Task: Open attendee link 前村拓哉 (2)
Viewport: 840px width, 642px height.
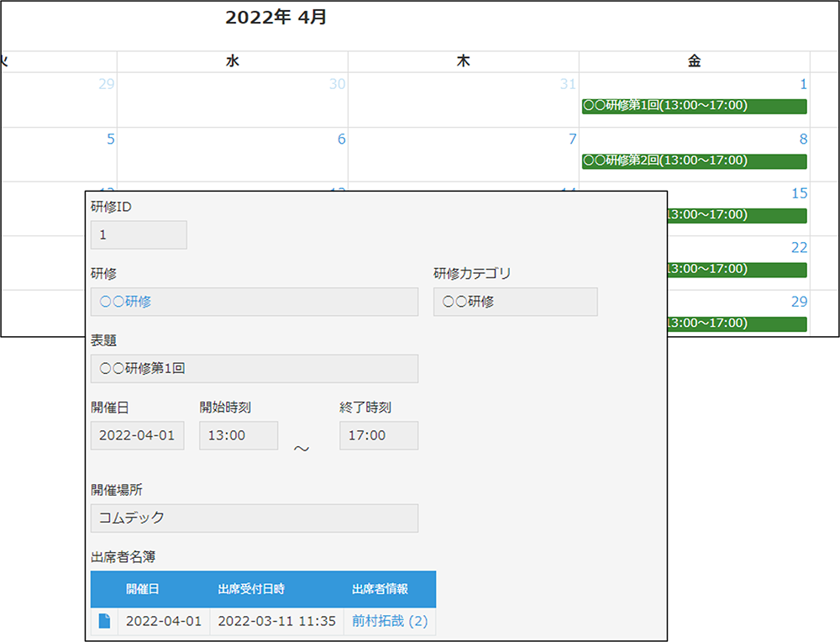Action: pyautogui.click(x=390, y=621)
